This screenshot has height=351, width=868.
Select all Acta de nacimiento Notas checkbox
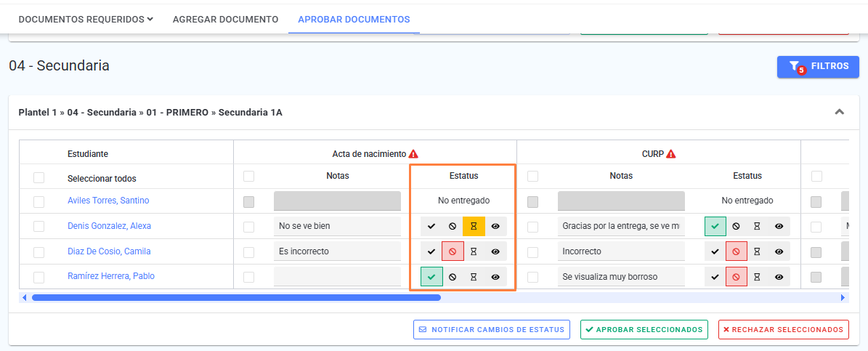click(x=249, y=176)
